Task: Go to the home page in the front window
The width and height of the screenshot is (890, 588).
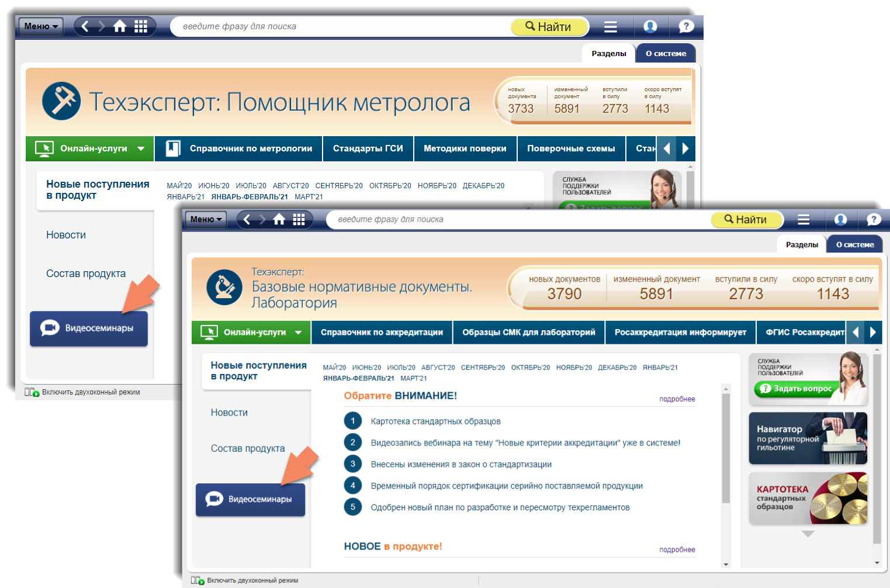Action: (279, 219)
